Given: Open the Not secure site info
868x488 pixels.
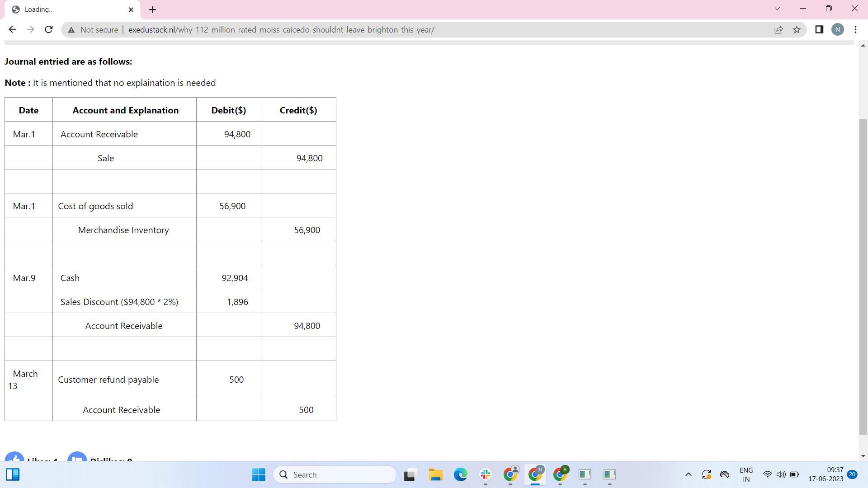Looking at the screenshot, I should (x=93, y=30).
